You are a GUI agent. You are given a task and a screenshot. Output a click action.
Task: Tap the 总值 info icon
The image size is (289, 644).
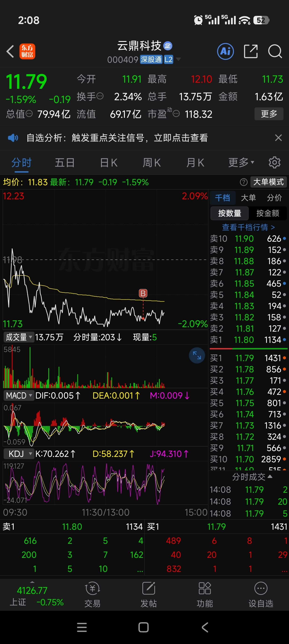[29, 114]
